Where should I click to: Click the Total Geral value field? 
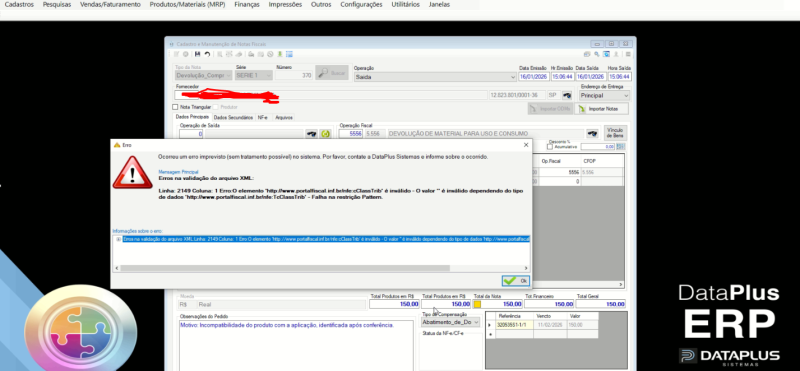pyautogui.click(x=601, y=304)
